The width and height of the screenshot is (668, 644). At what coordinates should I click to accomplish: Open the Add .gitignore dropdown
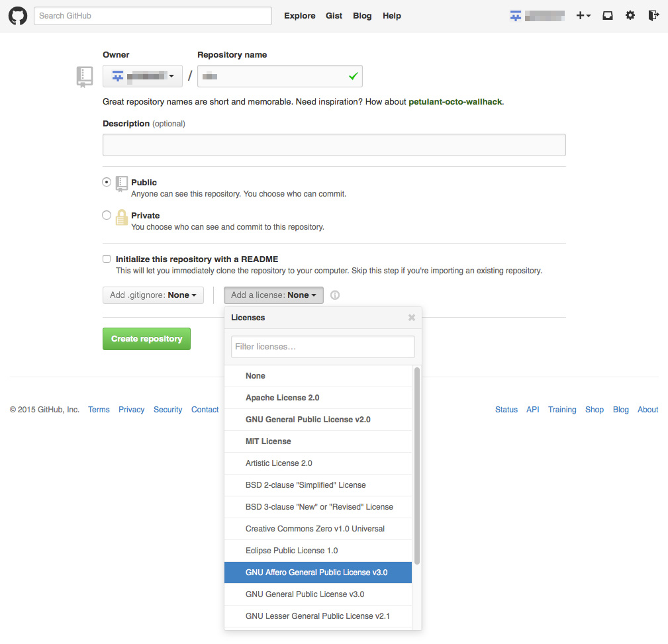pos(153,295)
